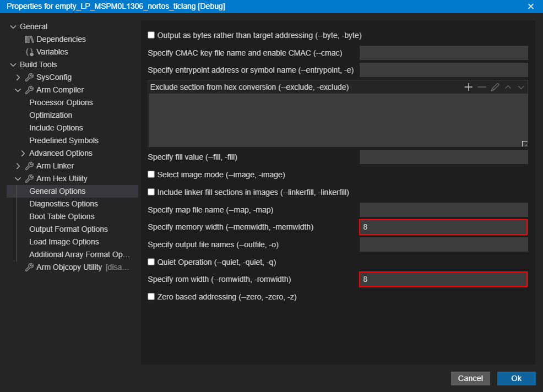Select Arm Objcopy Utility wrench item
The image size is (543, 392).
click(69, 267)
